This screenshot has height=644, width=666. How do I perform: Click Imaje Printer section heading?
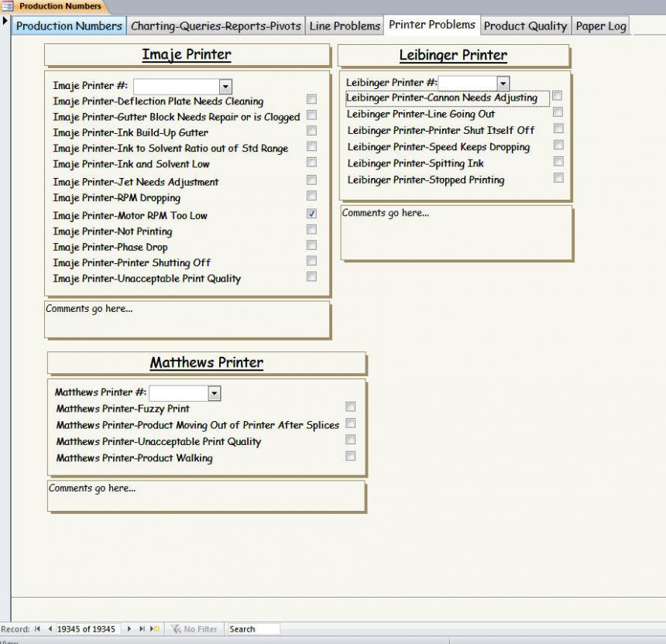[x=187, y=55]
